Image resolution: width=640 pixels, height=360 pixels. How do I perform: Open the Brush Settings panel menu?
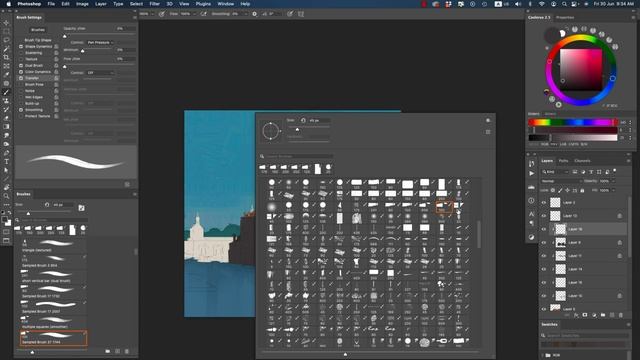(134, 18)
